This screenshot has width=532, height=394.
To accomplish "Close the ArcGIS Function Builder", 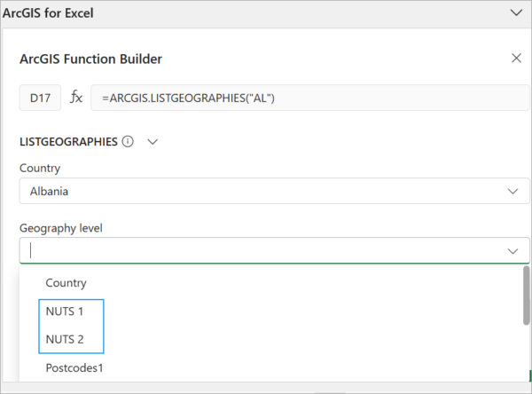I will coord(516,58).
